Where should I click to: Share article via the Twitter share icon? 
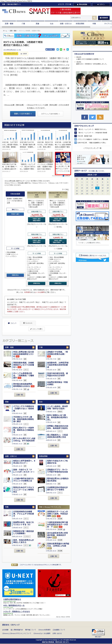57,50
